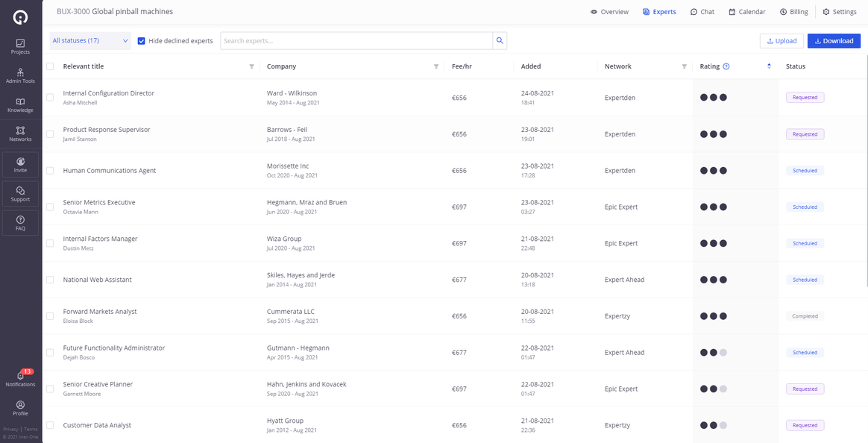The height and width of the screenshot is (443, 868).
Task: Click the Invite sidebar icon
Action: [x=20, y=164]
